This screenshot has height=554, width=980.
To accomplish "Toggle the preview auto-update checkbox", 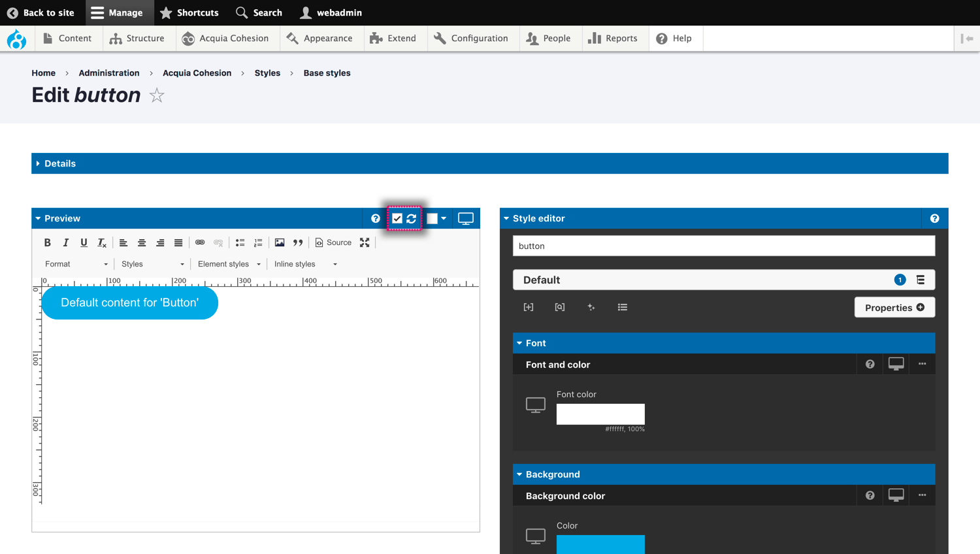I will coord(397,219).
